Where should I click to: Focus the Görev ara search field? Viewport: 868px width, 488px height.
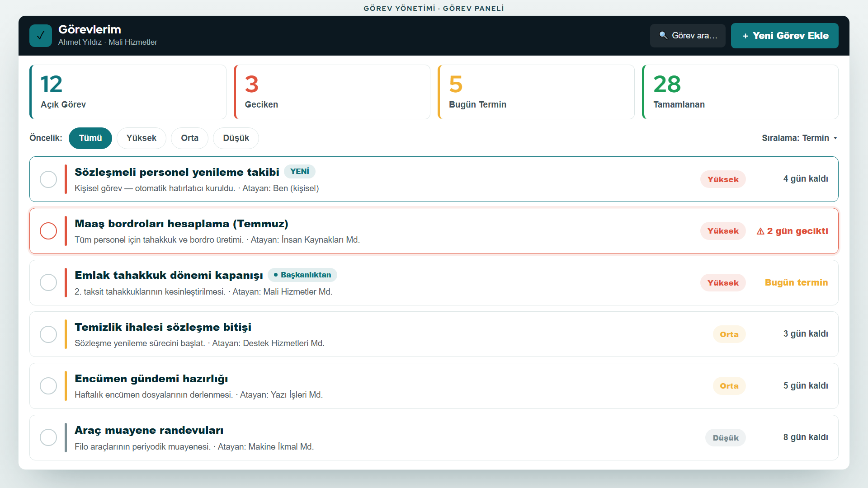(x=688, y=36)
